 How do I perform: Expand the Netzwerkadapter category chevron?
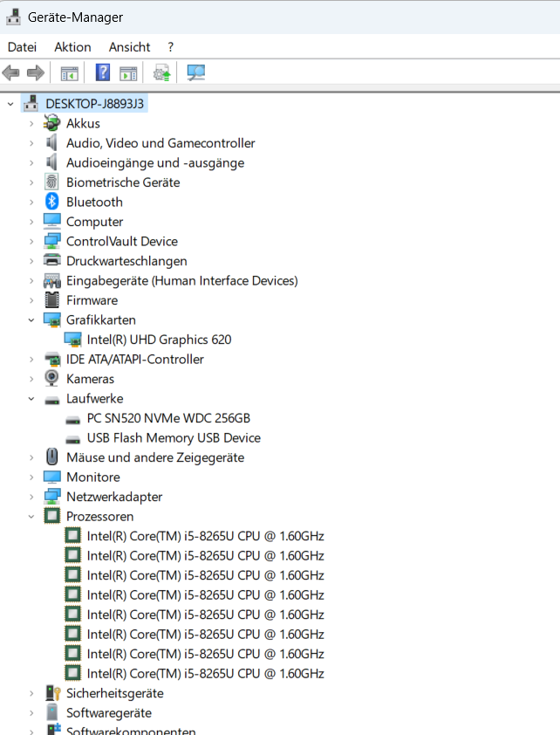coord(31,497)
